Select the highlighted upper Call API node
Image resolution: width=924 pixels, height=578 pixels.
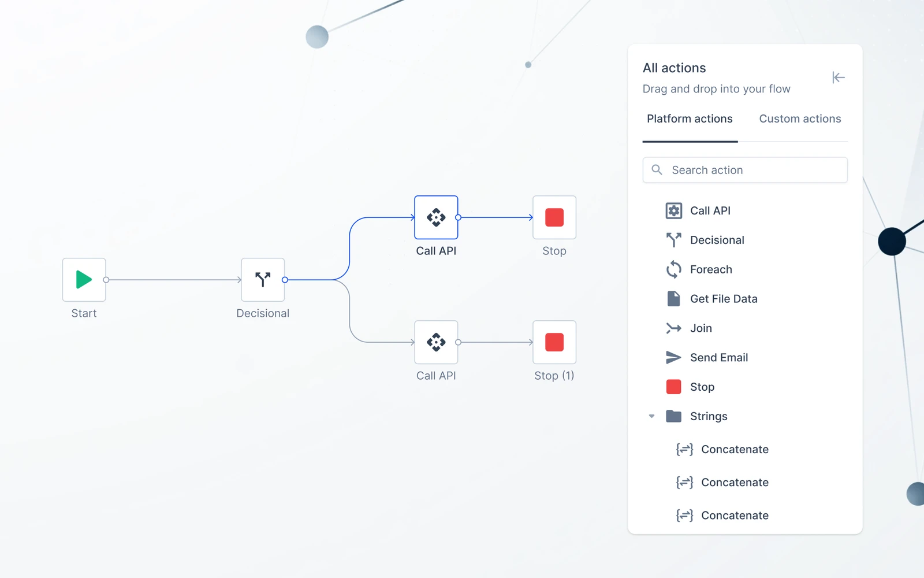click(436, 217)
